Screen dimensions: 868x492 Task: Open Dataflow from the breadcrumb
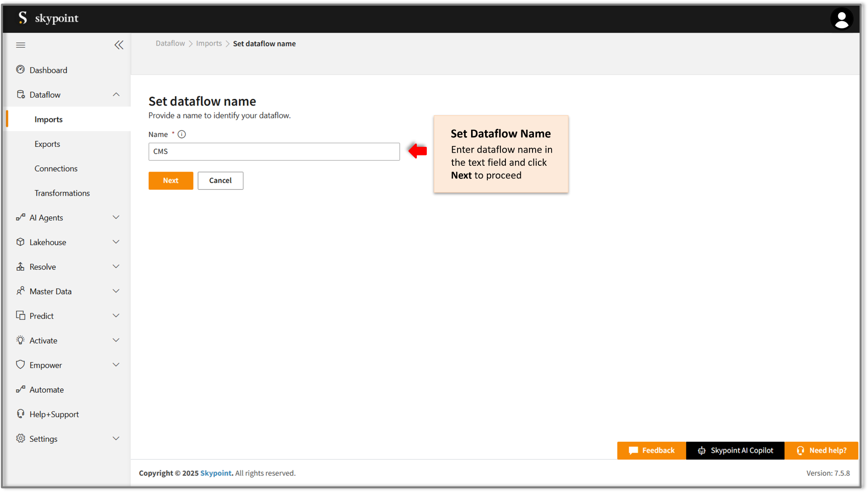click(x=170, y=43)
